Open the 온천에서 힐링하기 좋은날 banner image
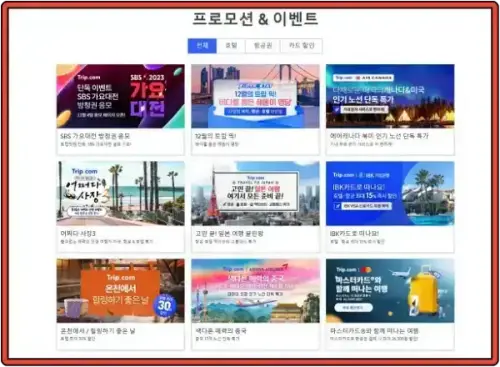 click(120, 291)
